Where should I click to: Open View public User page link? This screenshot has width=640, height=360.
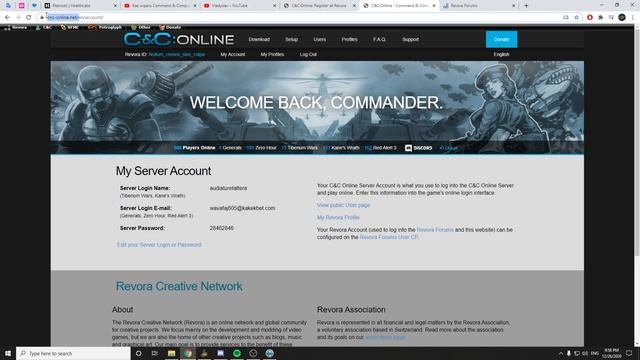coord(344,205)
